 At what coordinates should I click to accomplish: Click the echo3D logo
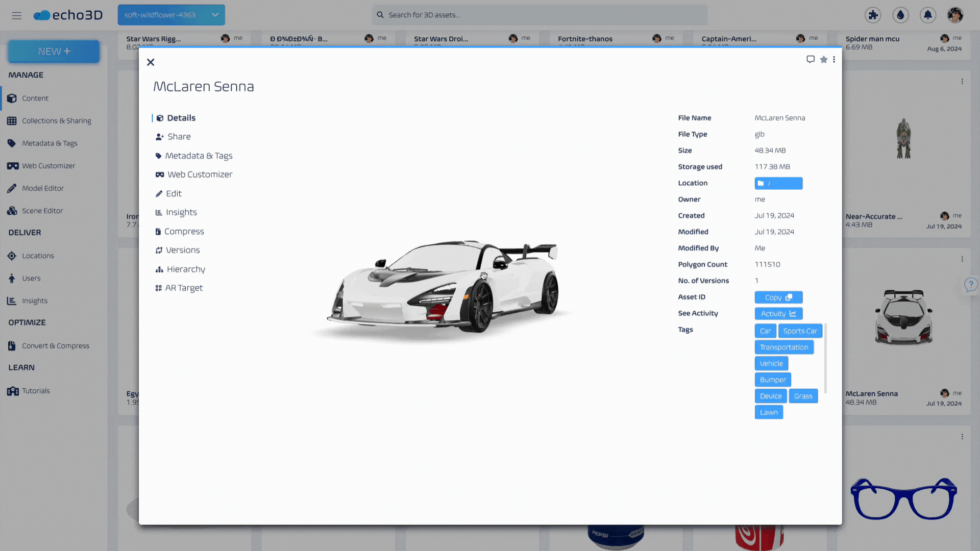pos(68,15)
